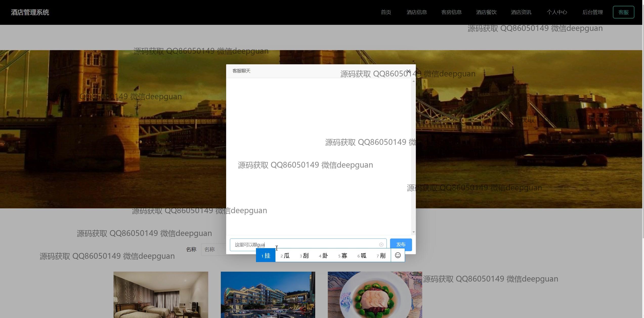Screen dimensions: 644x318
Task: Select IME candidate 挂
Action: [x=266, y=256]
